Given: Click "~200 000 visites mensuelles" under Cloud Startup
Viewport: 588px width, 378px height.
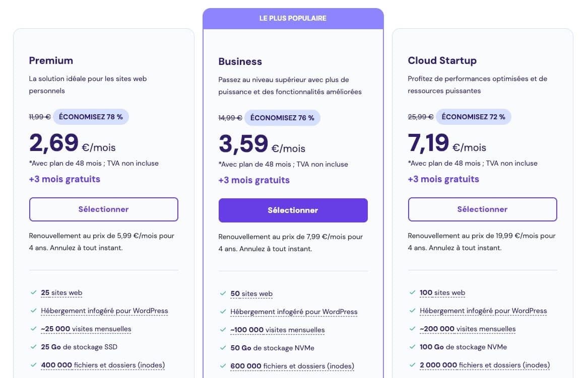Looking at the screenshot, I should [x=468, y=329].
